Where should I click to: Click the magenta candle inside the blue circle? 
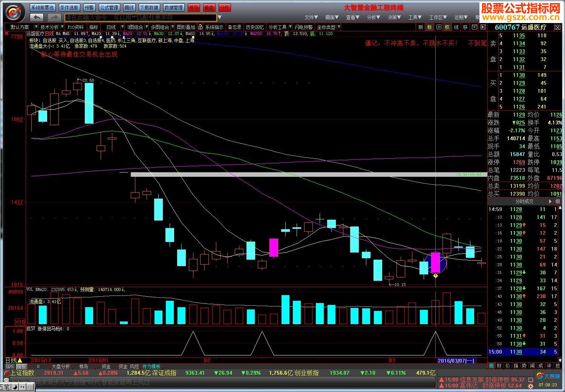coord(435,263)
